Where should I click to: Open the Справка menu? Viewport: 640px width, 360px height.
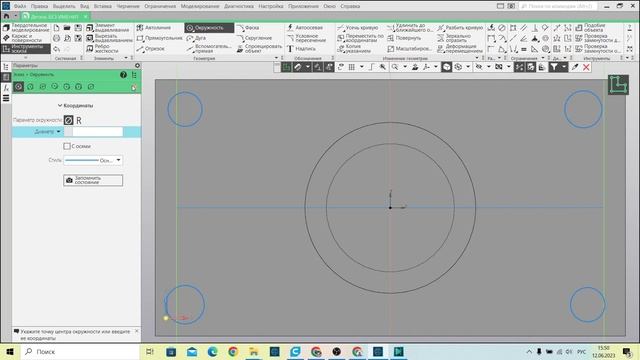click(x=350, y=6)
